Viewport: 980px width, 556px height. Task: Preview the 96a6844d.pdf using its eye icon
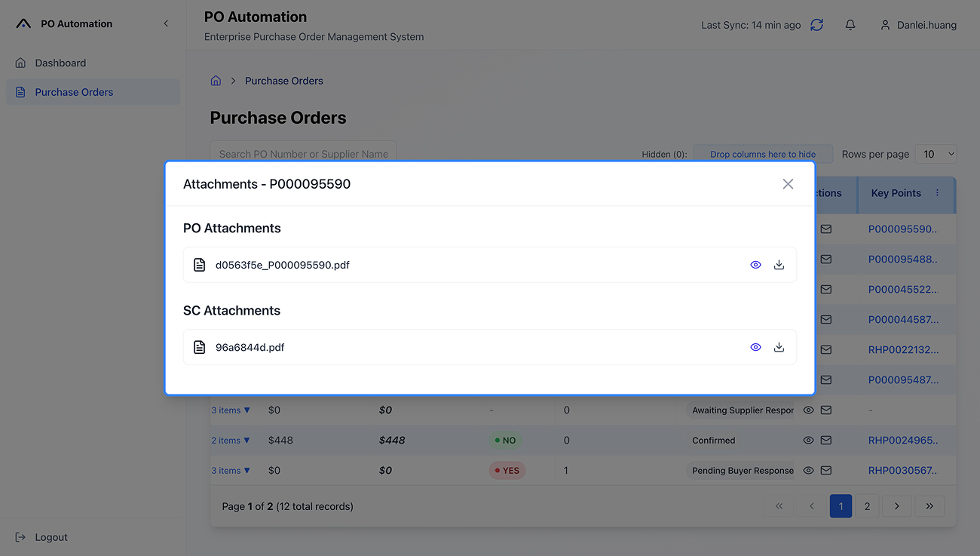pyautogui.click(x=755, y=347)
